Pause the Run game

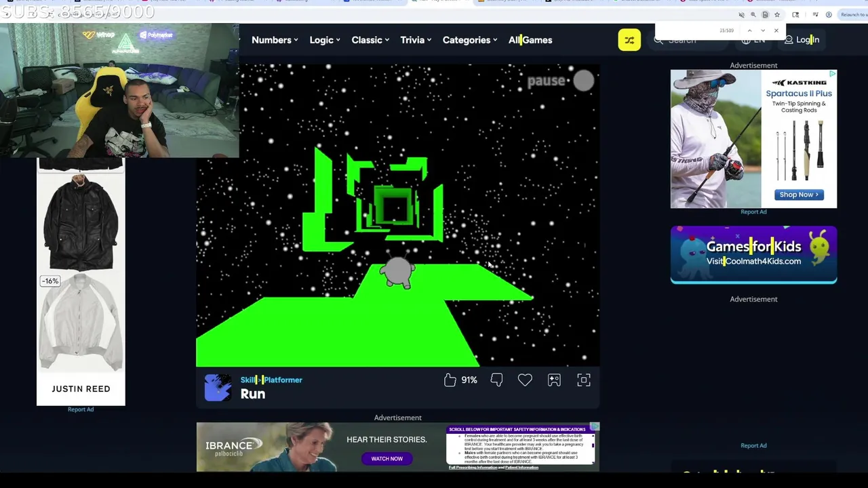click(561, 81)
